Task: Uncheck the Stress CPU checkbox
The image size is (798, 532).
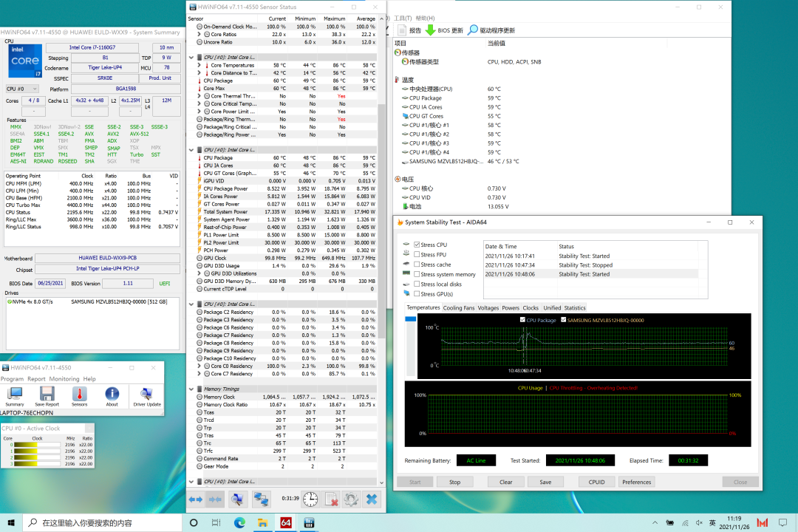Action: click(x=417, y=245)
